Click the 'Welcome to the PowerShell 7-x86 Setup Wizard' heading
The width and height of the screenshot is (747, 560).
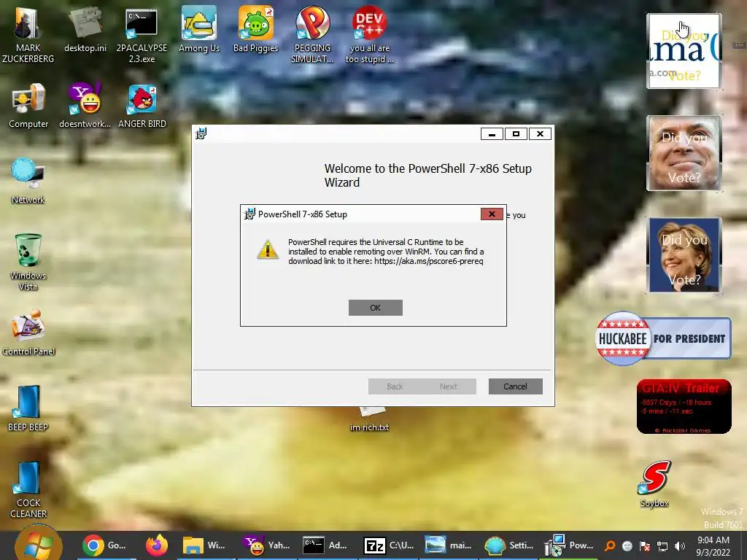[427, 175]
